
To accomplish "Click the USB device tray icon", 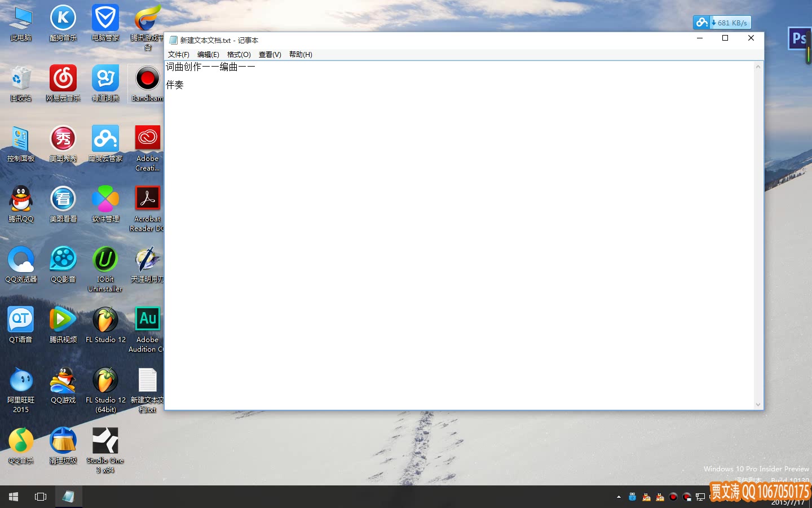I will [x=632, y=497].
